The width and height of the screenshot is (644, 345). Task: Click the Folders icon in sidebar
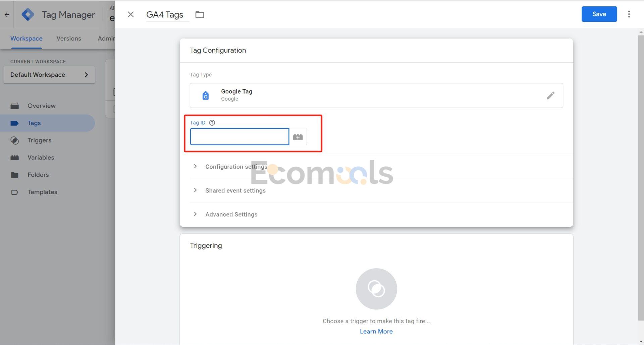[x=14, y=175]
